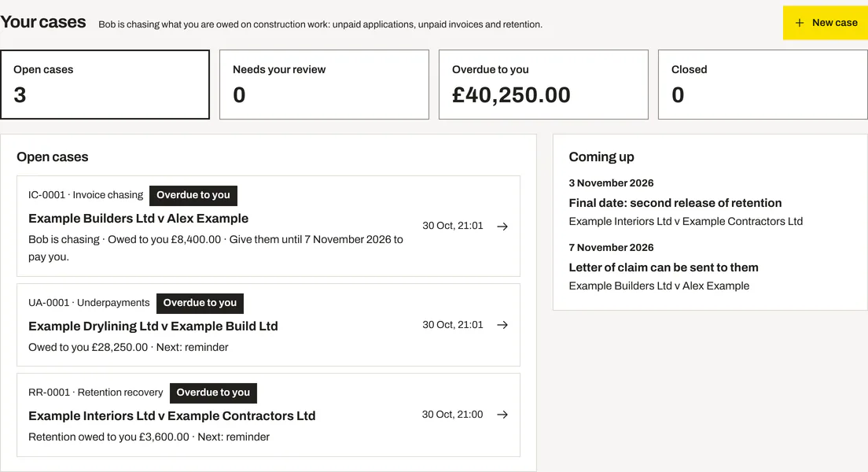Viewport: 868px width, 472px height.
Task: Select the Overdue to you summary card
Action: pos(543,84)
